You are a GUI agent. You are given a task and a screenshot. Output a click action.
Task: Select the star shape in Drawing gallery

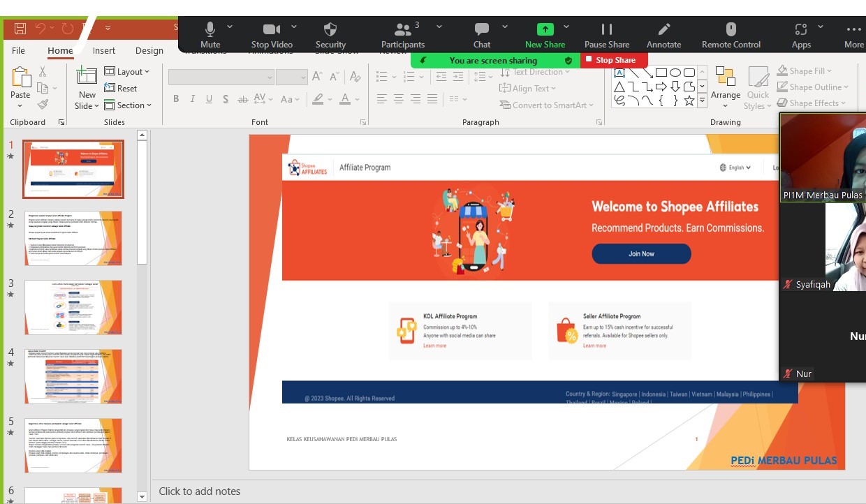(689, 101)
